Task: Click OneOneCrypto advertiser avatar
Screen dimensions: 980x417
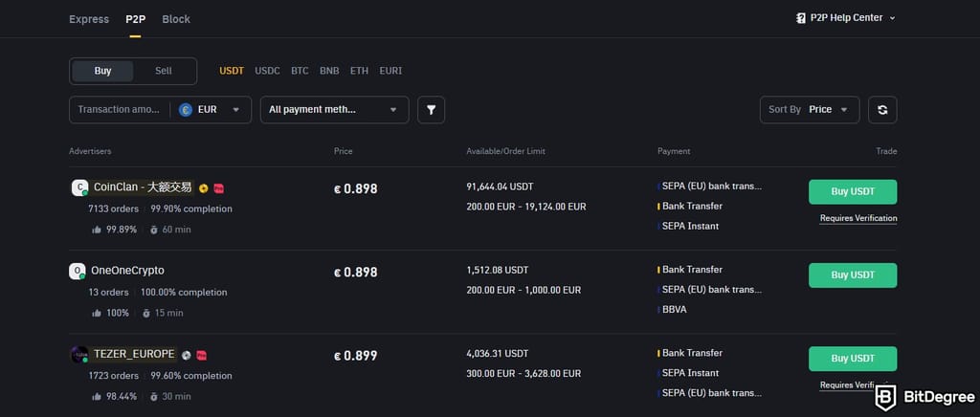Action: tap(78, 271)
